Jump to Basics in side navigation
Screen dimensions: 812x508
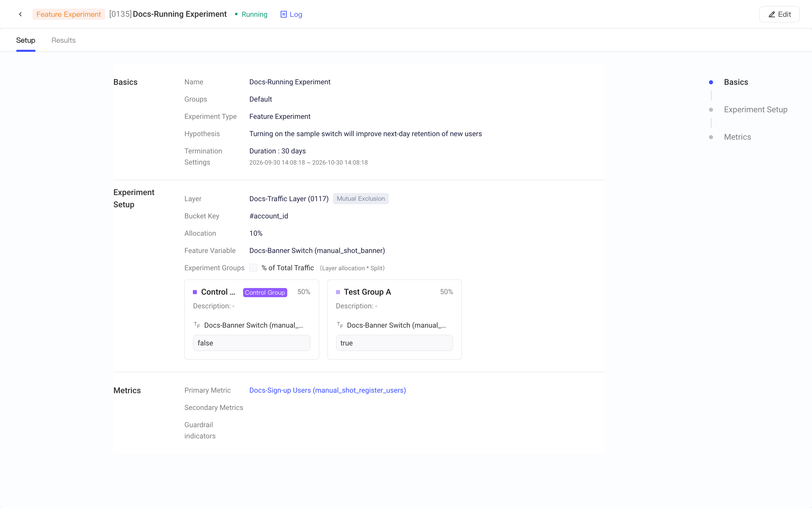click(736, 82)
